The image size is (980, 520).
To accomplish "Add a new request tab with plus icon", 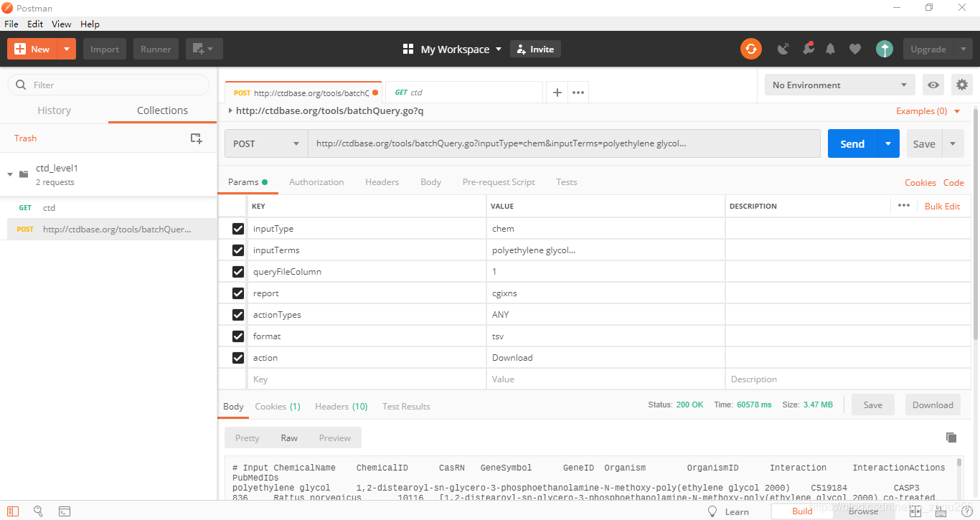I will (x=557, y=93).
